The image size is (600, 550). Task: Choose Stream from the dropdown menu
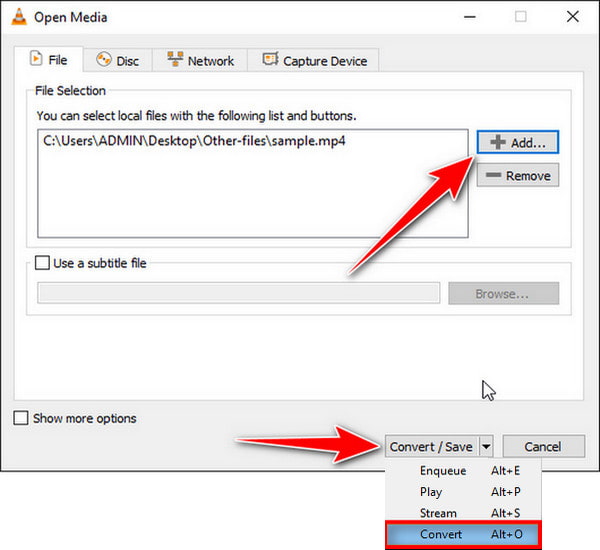[463, 513]
